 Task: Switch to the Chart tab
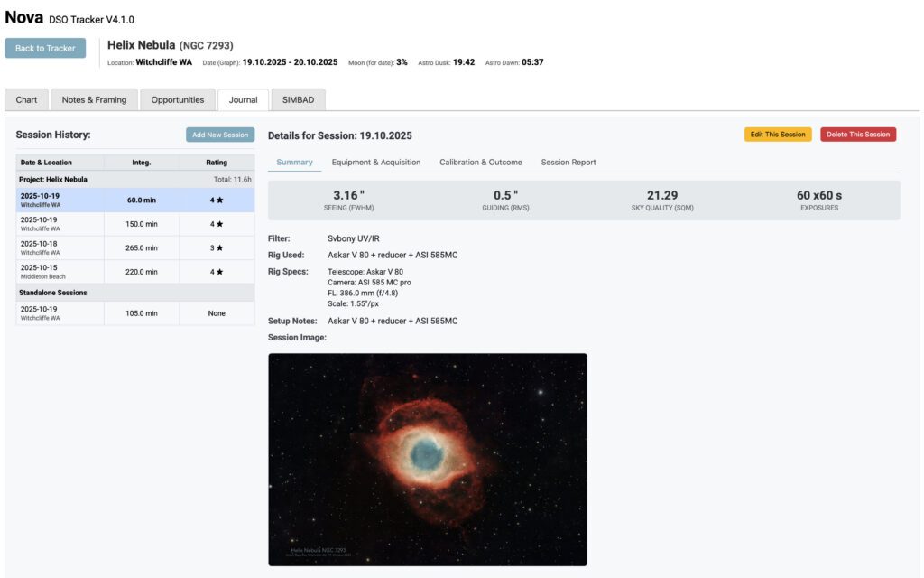[x=26, y=99]
